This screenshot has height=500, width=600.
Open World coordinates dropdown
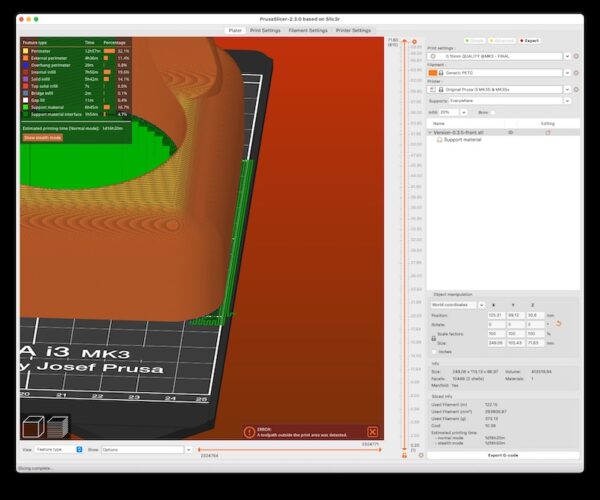[x=481, y=305]
